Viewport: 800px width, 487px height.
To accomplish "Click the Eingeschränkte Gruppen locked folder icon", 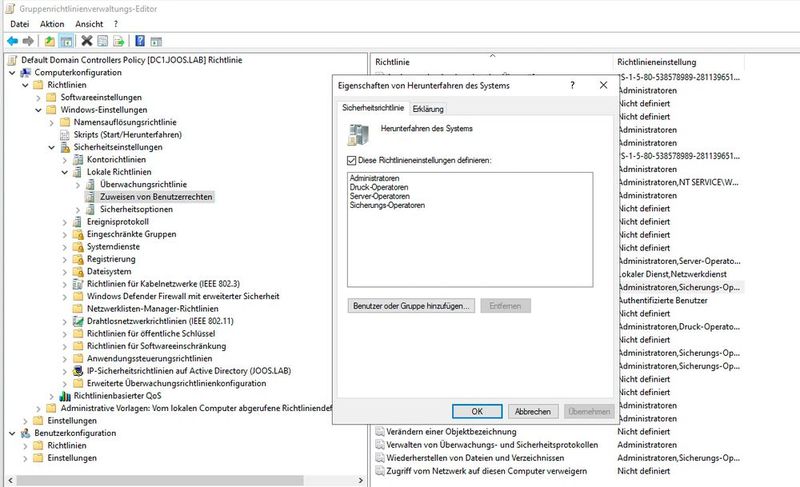I will click(78, 234).
